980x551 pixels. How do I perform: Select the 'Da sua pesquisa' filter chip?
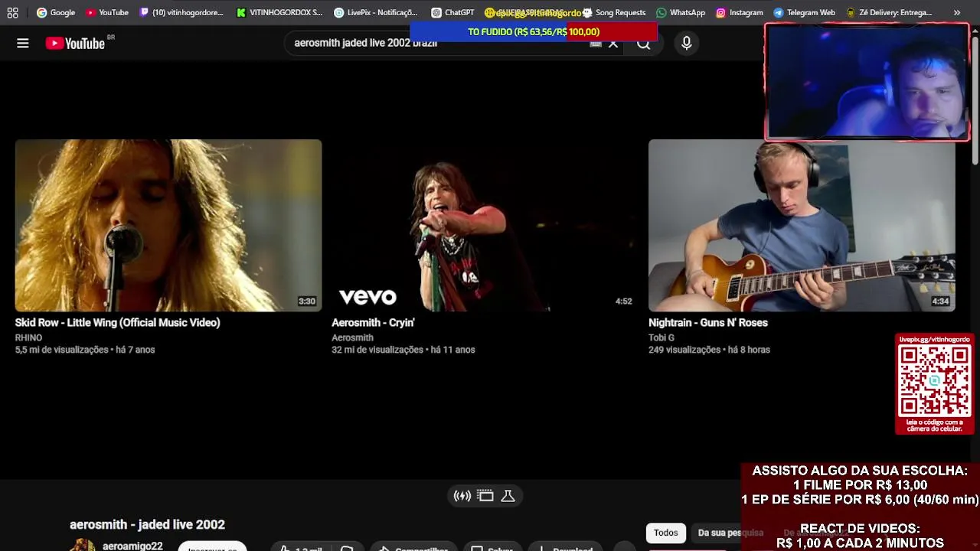point(730,533)
